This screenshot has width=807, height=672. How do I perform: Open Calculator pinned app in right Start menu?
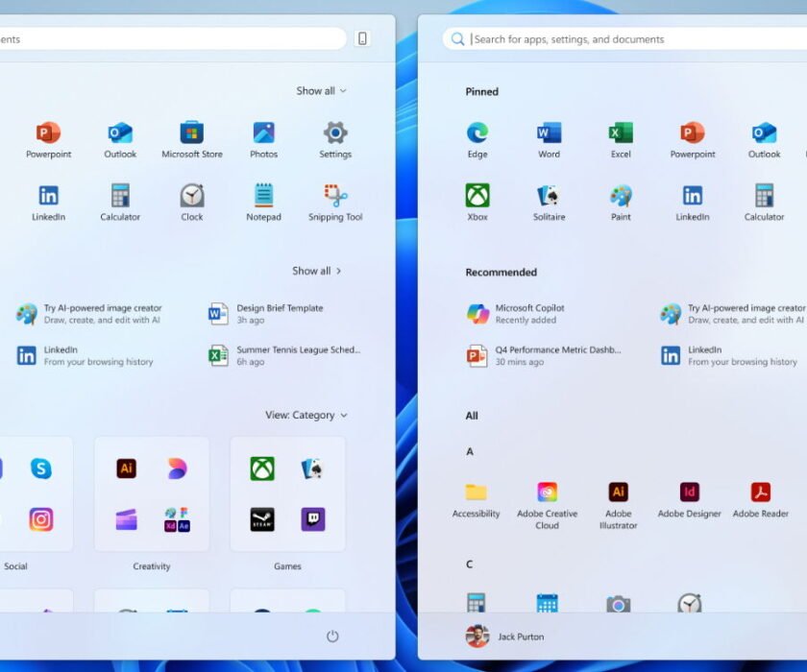click(x=765, y=203)
